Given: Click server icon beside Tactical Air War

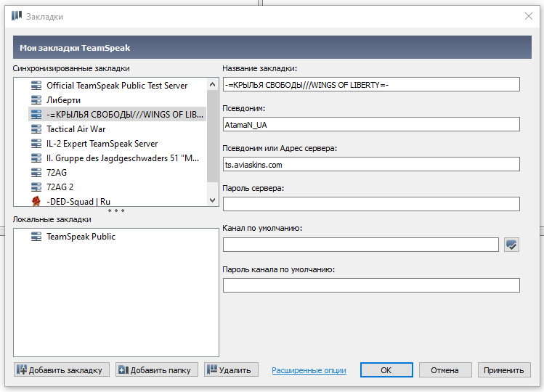Looking at the screenshot, I should click(36, 129).
